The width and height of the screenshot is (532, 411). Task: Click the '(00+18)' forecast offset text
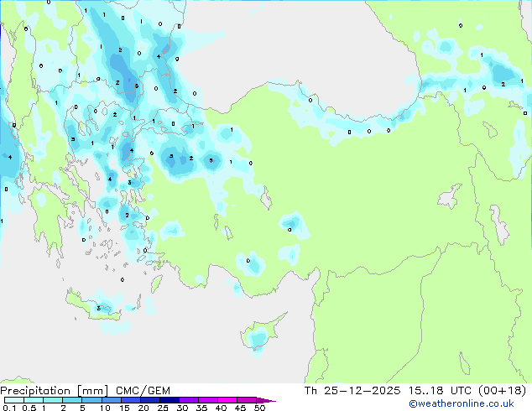pos(502,391)
